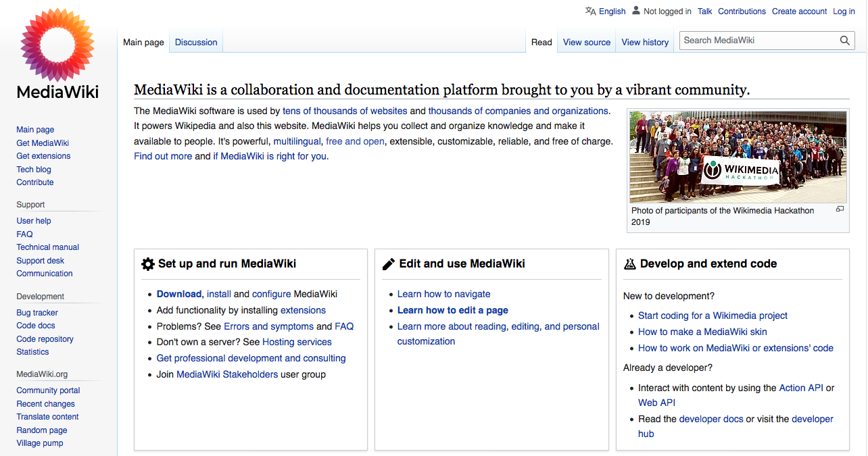The height and width of the screenshot is (456, 868).
Task: Switch to the Main page tab
Action: click(143, 42)
